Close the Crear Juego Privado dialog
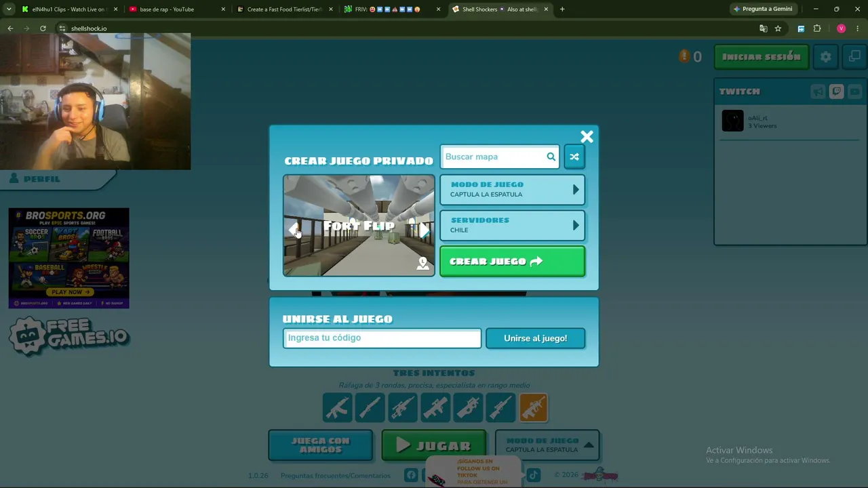This screenshot has height=488, width=868. click(587, 137)
